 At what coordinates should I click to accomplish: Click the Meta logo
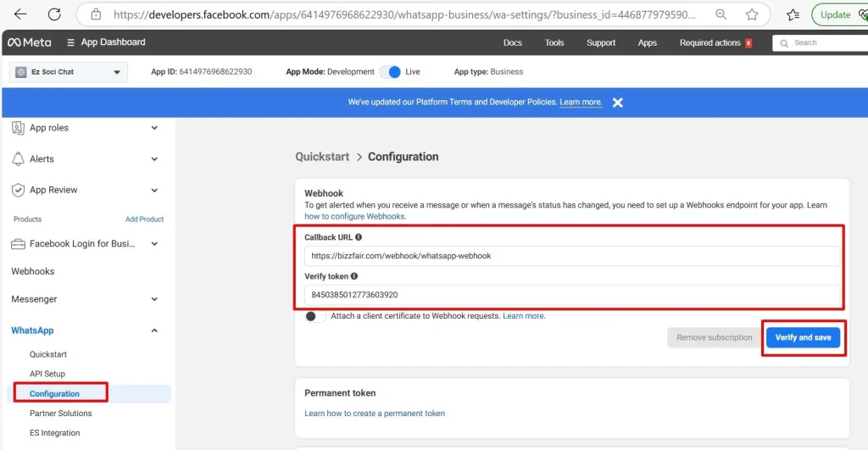[x=30, y=42]
